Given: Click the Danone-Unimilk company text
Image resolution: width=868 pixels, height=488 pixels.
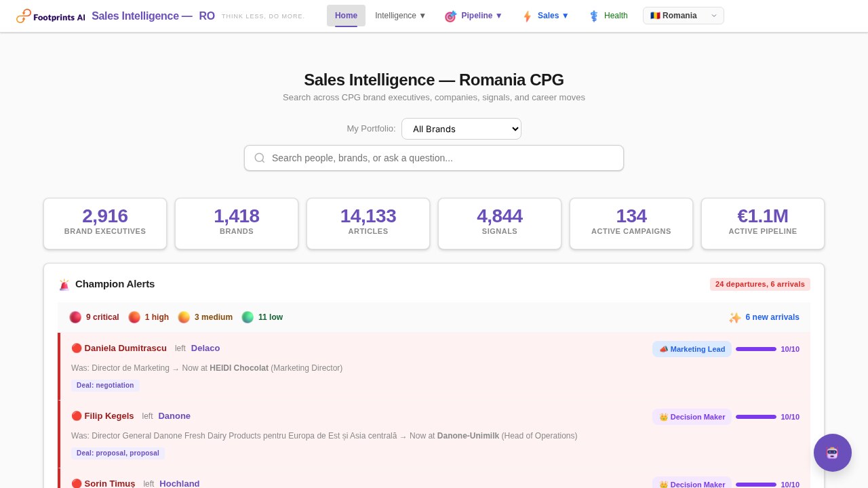Looking at the screenshot, I should tap(468, 436).
